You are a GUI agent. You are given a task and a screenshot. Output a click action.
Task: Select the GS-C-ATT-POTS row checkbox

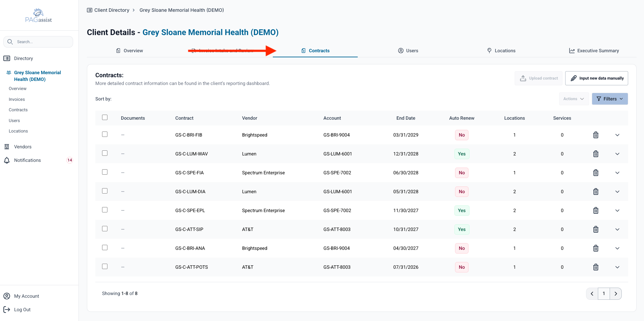pyautogui.click(x=105, y=267)
